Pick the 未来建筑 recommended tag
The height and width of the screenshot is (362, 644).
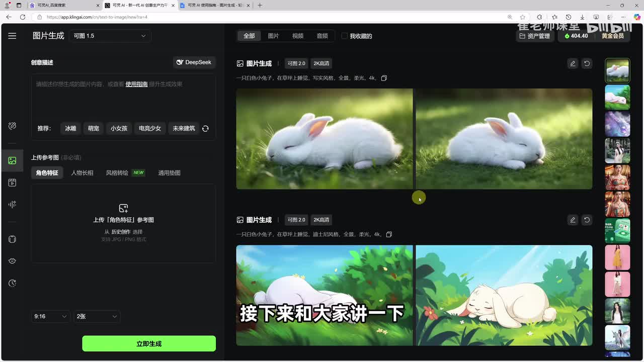(184, 128)
